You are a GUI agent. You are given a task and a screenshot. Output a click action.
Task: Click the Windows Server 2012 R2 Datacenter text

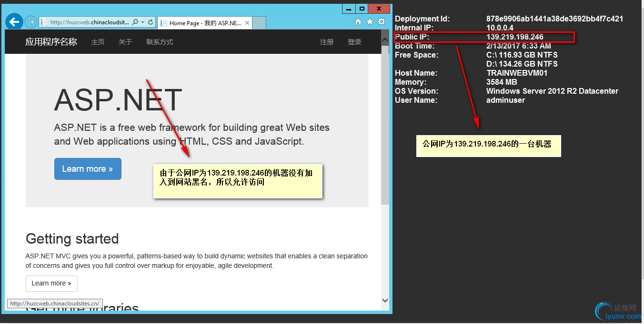(552, 91)
